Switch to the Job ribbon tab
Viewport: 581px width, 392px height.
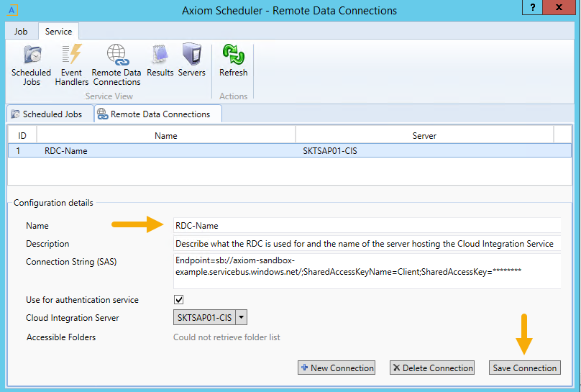[21, 32]
